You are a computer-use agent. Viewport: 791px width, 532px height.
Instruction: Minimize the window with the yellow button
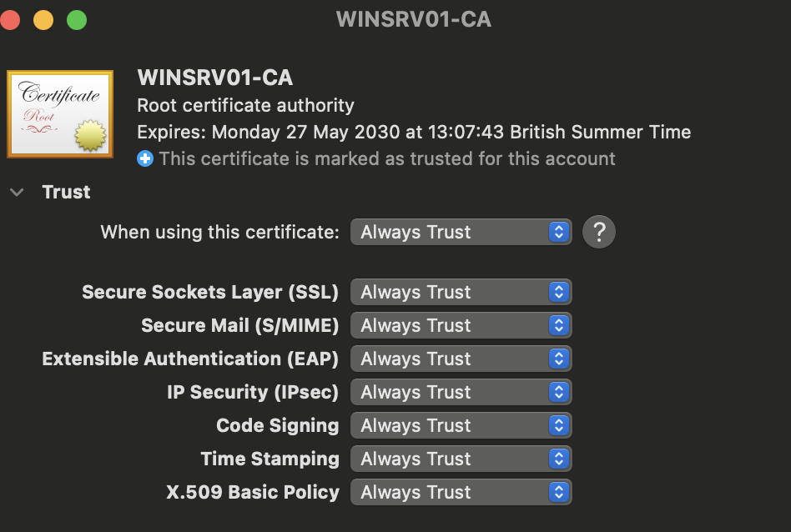43,20
